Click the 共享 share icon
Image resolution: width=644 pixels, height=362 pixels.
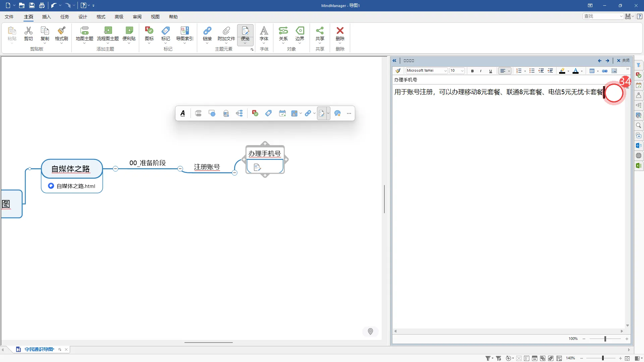pyautogui.click(x=320, y=31)
